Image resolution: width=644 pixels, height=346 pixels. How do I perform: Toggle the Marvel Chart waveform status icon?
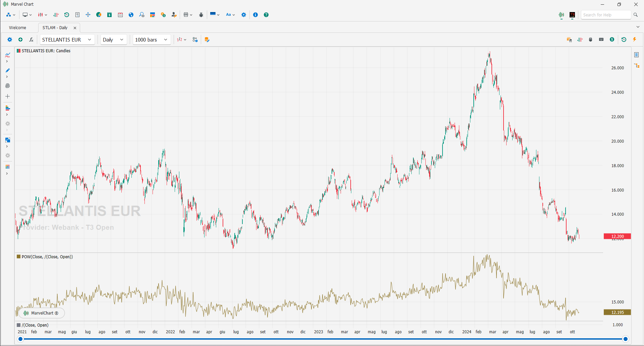[562, 15]
